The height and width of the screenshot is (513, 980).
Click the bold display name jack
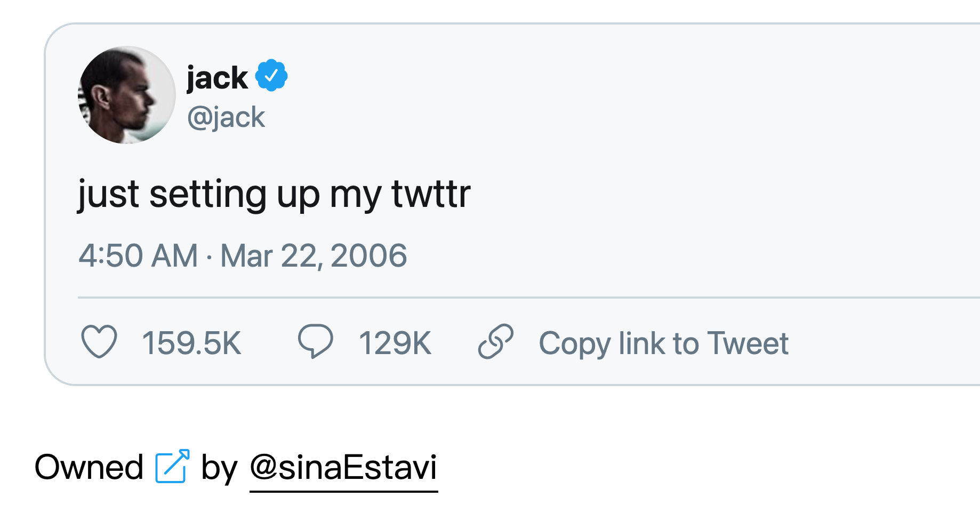pos(217,78)
